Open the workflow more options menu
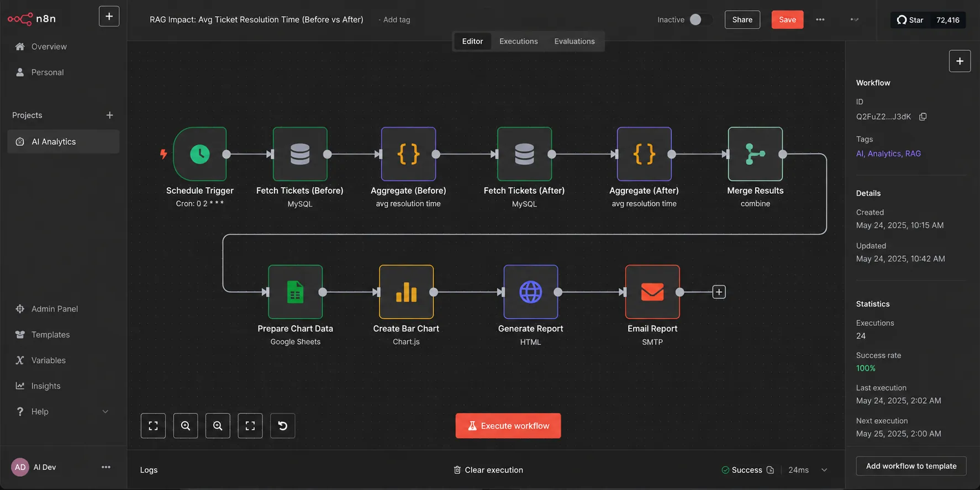This screenshot has height=490, width=980. 820,19
